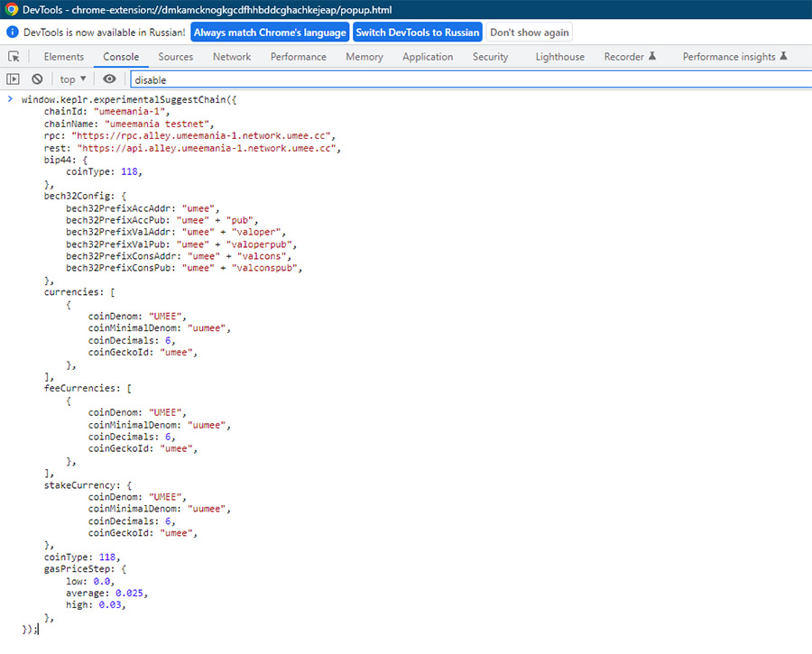Open the Memory tab

pos(364,57)
